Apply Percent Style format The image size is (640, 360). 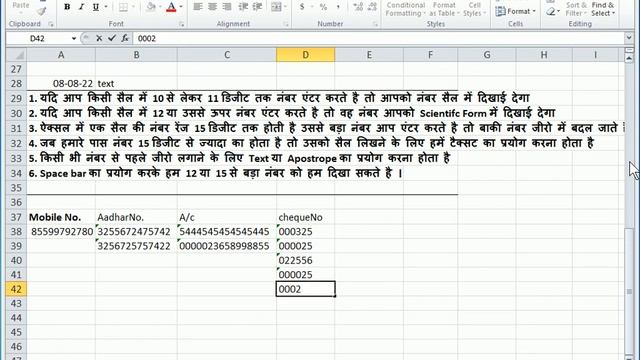pos(323,7)
